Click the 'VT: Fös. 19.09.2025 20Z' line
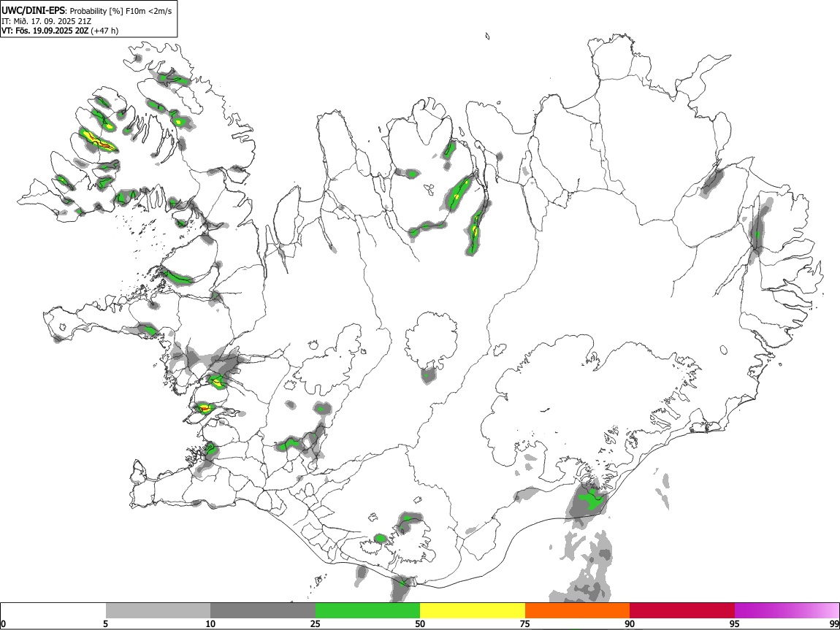 pyautogui.click(x=45, y=31)
